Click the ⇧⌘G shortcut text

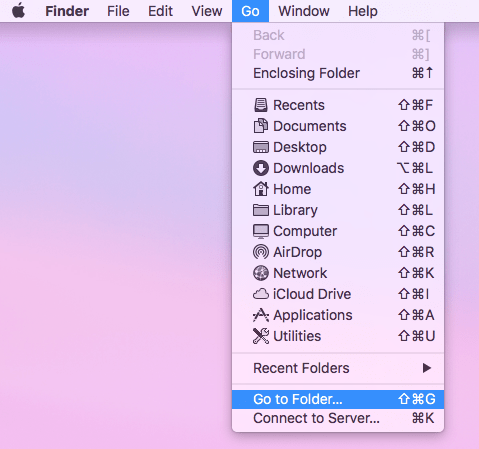pyautogui.click(x=417, y=399)
